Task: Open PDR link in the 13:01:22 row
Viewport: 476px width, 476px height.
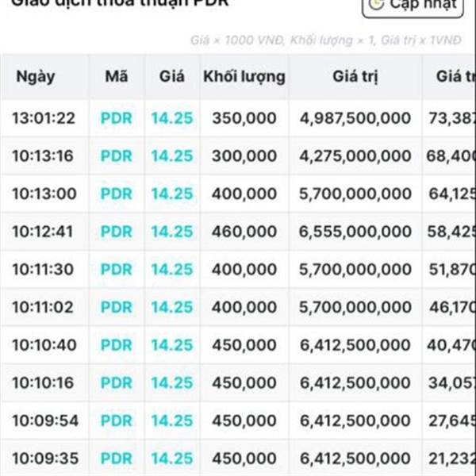Action: tap(117, 118)
